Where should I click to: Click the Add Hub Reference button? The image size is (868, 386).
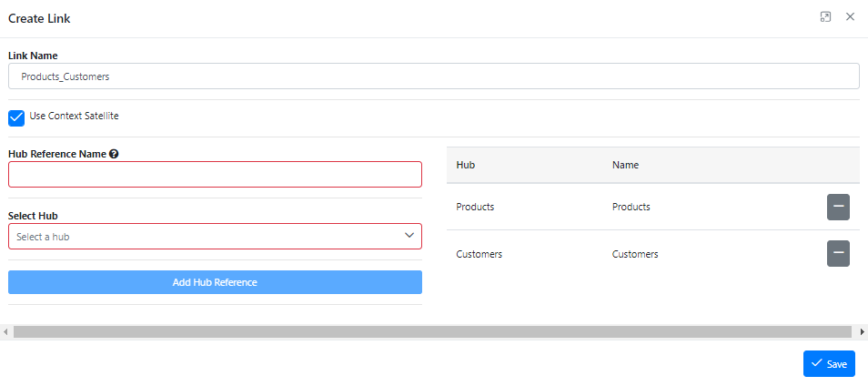point(215,282)
